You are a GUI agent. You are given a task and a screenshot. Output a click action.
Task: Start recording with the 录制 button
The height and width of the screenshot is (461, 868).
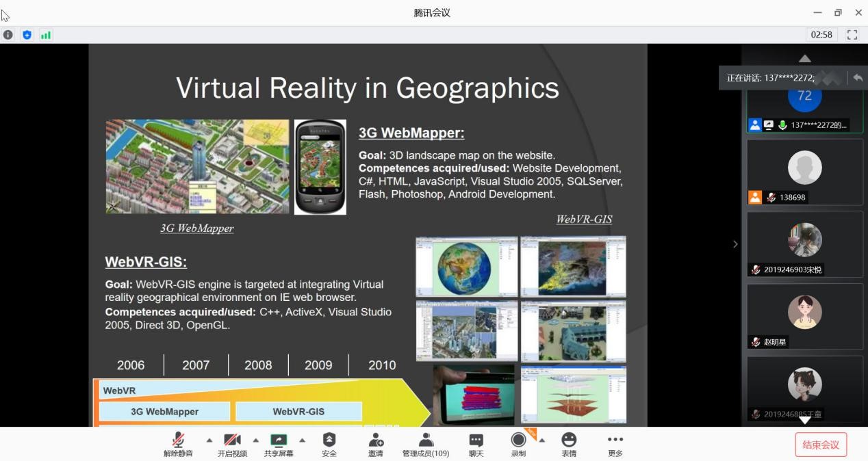518,445
